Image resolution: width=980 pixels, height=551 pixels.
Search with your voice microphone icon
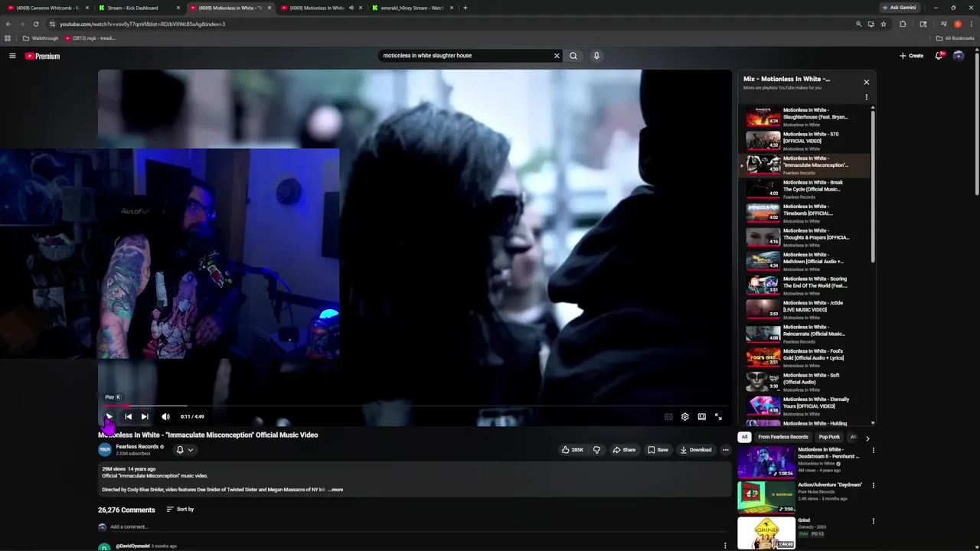coord(596,55)
